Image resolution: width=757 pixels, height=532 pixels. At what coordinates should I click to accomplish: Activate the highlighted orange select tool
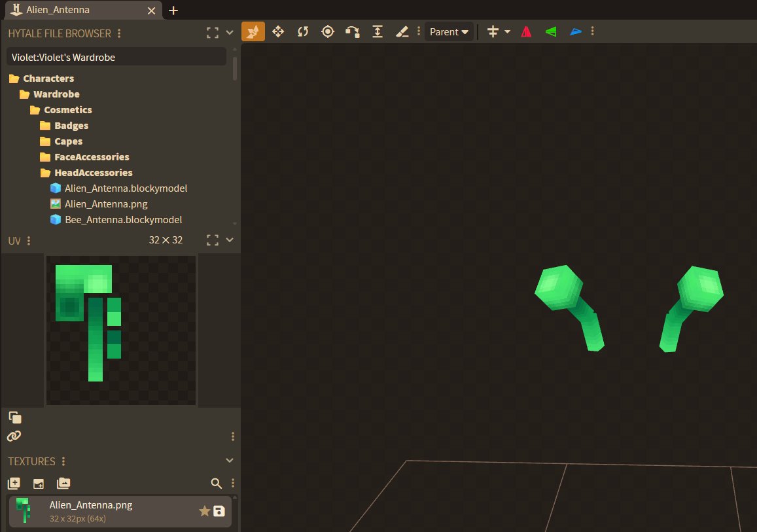coord(253,32)
